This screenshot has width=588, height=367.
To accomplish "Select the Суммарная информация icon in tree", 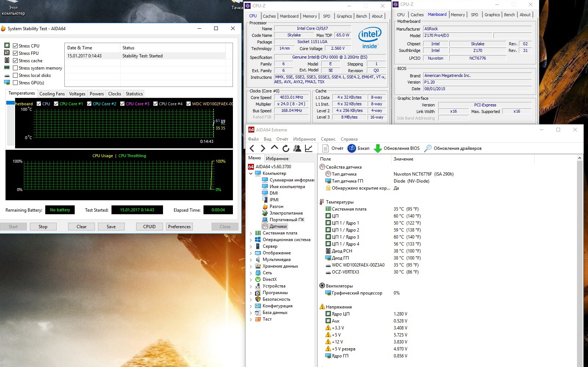I will tap(265, 180).
